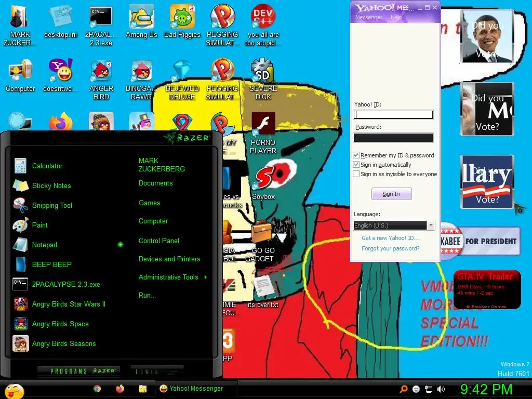Launch 2PACAL 2.3.exe desktop shortcut
Viewport: 532px width, 399px height.
[x=101, y=26]
